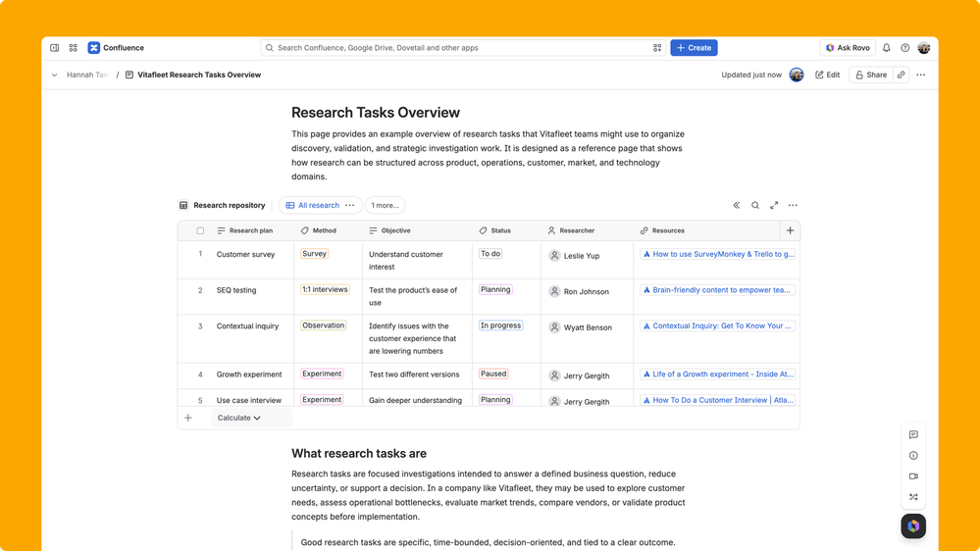The height and width of the screenshot is (551, 980).
Task: Open page more actions ellipsis
Action: click(x=920, y=75)
